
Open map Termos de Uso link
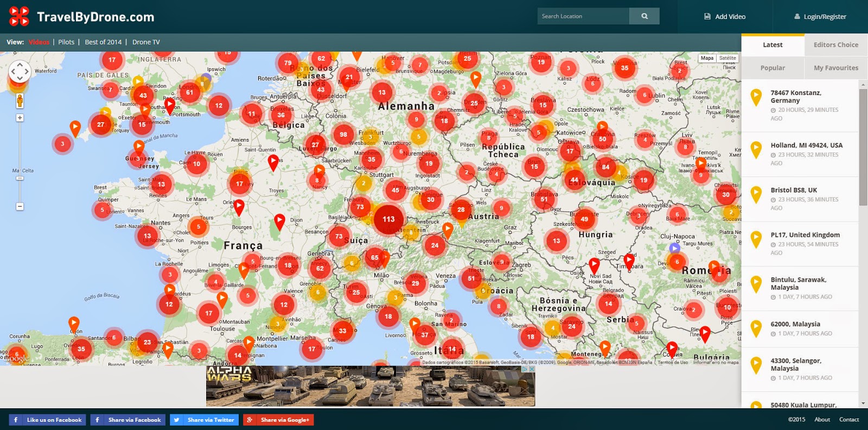coord(673,362)
